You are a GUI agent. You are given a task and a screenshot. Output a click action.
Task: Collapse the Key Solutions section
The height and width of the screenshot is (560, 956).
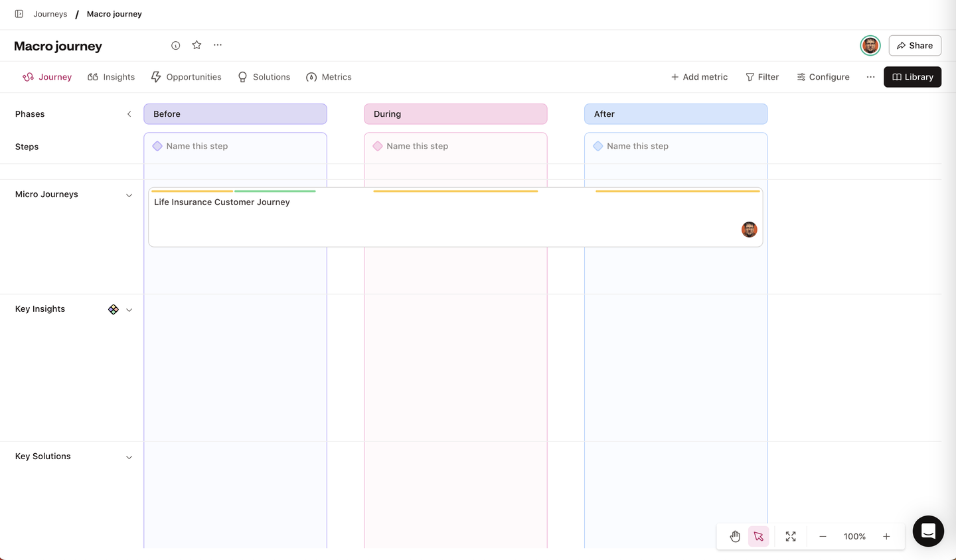(x=129, y=457)
